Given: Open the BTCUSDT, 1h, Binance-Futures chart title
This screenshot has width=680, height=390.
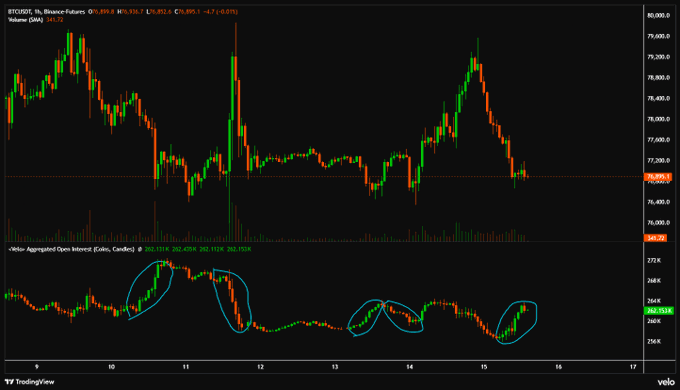Looking at the screenshot, I should point(46,12).
